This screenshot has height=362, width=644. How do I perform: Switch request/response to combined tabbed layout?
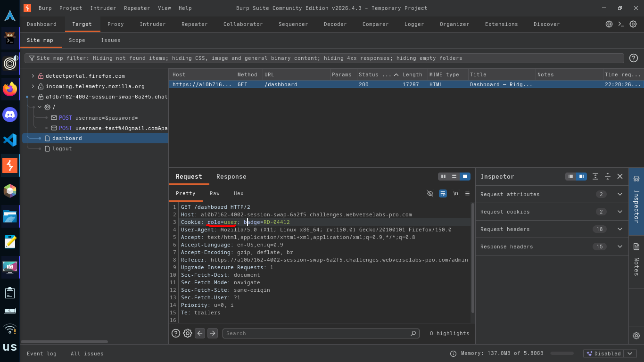pyautogui.click(x=465, y=176)
